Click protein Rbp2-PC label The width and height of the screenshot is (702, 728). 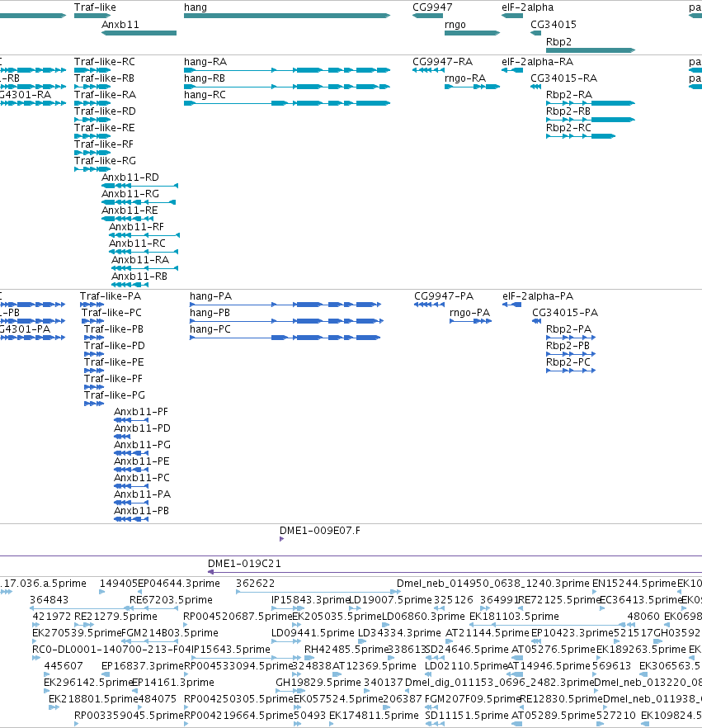point(568,362)
